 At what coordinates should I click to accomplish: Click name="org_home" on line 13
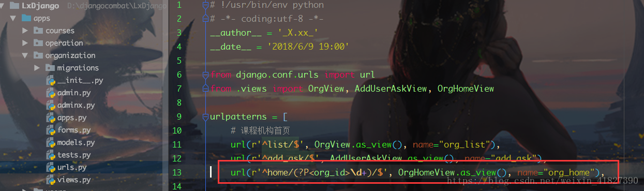pyautogui.click(x=555, y=172)
